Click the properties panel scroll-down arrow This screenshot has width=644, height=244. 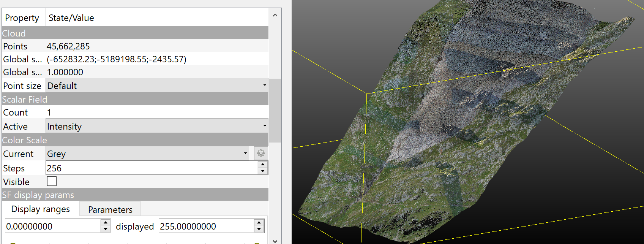[275, 241]
